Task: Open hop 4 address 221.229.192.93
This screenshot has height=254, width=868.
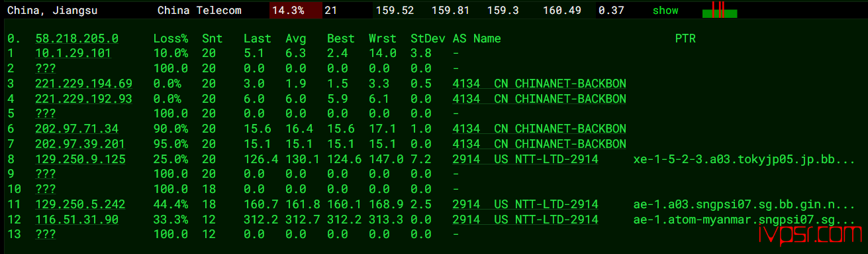Action: coord(83,99)
